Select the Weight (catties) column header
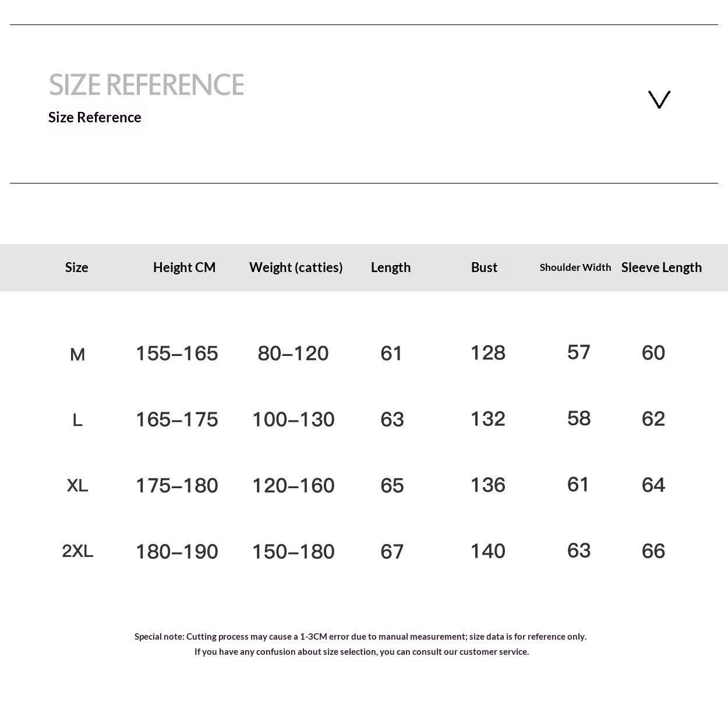 pos(296,267)
